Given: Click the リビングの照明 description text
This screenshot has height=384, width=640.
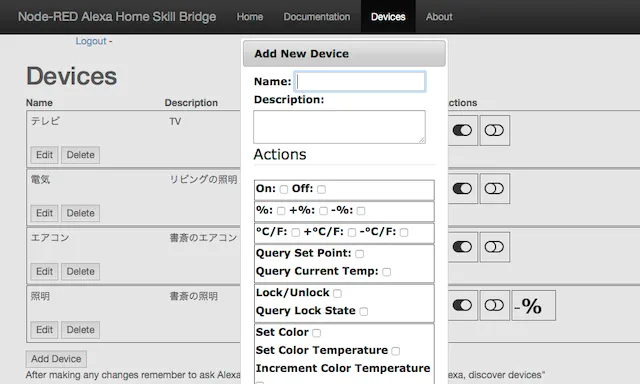Looking at the screenshot, I should coord(203,180).
